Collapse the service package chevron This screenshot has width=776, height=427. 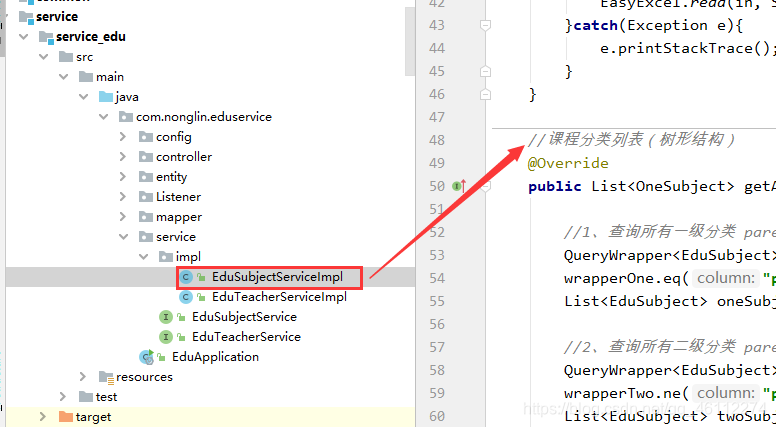pos(123,237)
